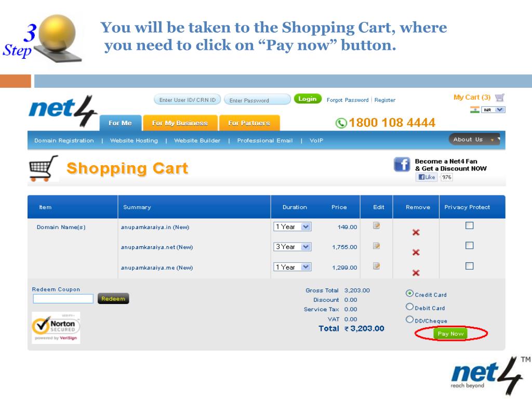
Task: Select the DD/Cheque payment option
Action: [x=409, y=320]
